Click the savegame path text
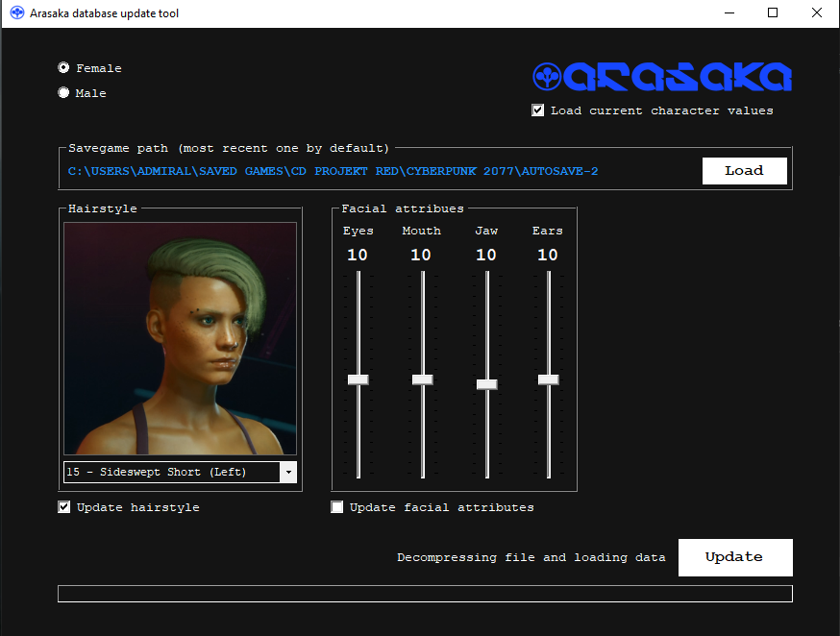The image size is (840, 636). [333, 171]
